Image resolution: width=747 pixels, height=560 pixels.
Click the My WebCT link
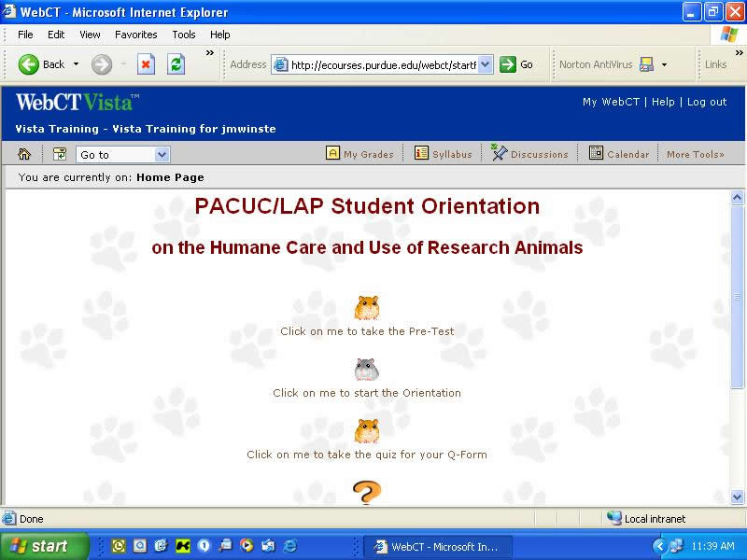coord(611,102)
